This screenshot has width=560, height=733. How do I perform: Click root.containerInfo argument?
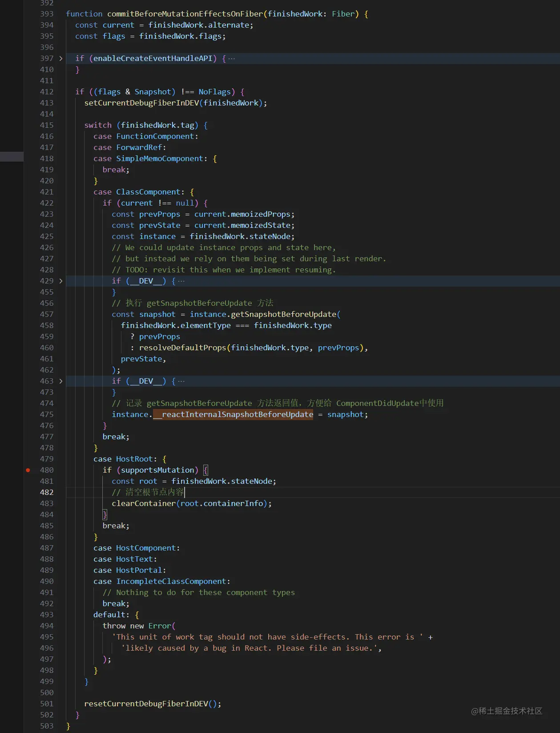click(222, 503)
